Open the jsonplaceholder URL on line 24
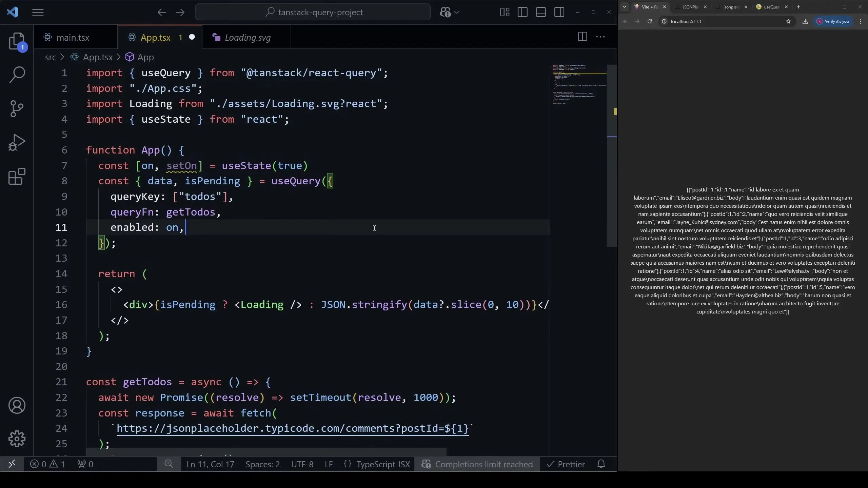Screen dimensions: 868x488 293,428
